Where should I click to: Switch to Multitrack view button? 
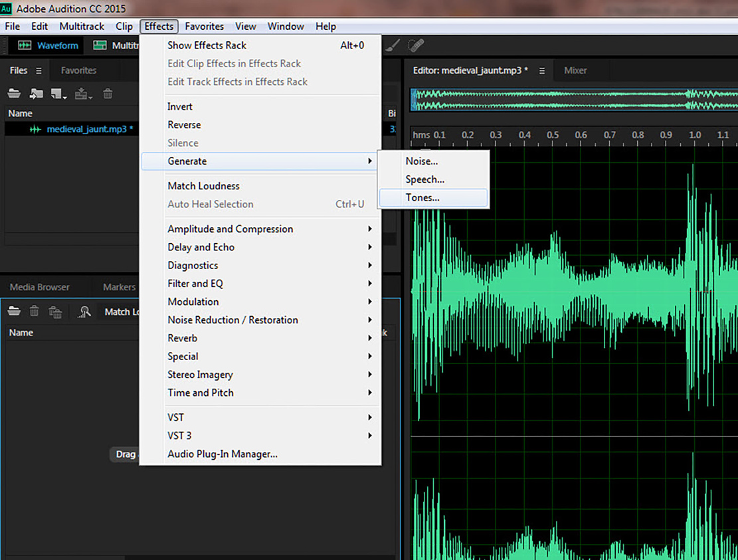click(116, 46)
